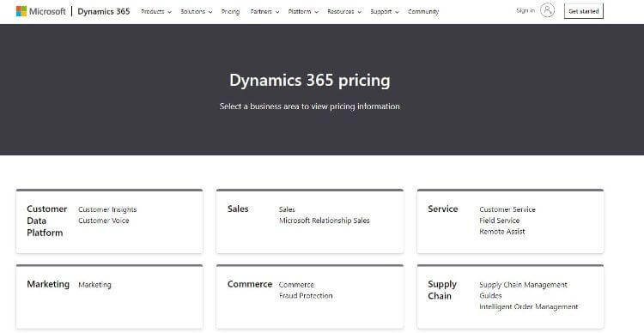Open Remote Assist pricing
This screenshot has width=644, height=333.
502,232
